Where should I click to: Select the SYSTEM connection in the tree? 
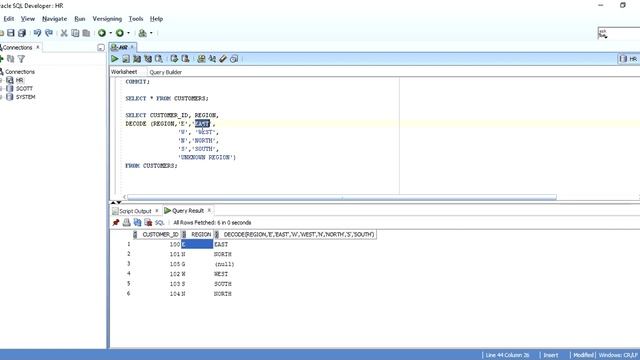coord(25,97)
